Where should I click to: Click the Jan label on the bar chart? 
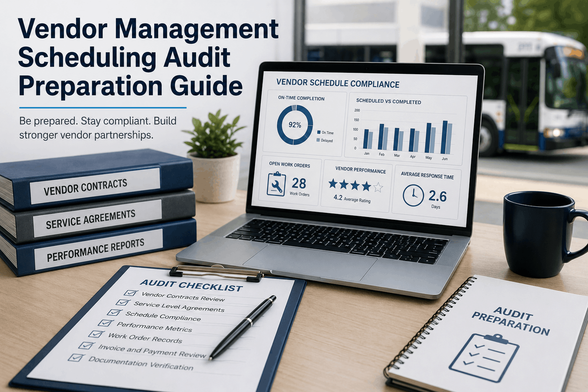366,153
